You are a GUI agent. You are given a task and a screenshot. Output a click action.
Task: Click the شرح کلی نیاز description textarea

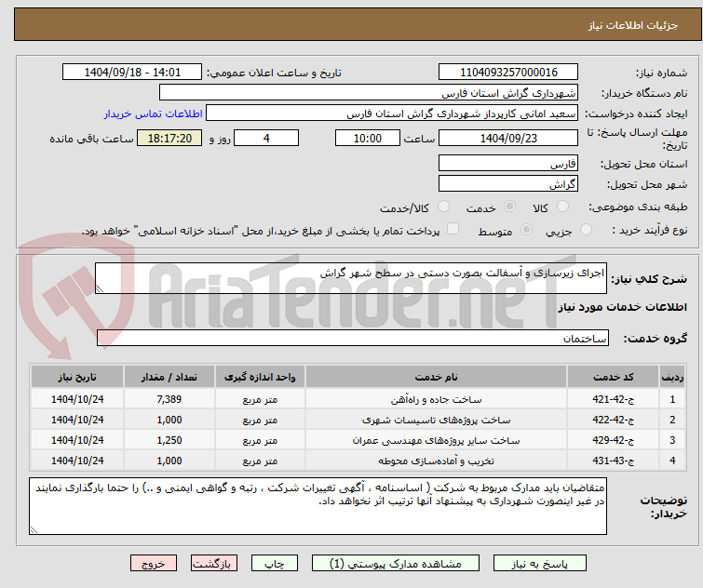(x=351, y=278)
